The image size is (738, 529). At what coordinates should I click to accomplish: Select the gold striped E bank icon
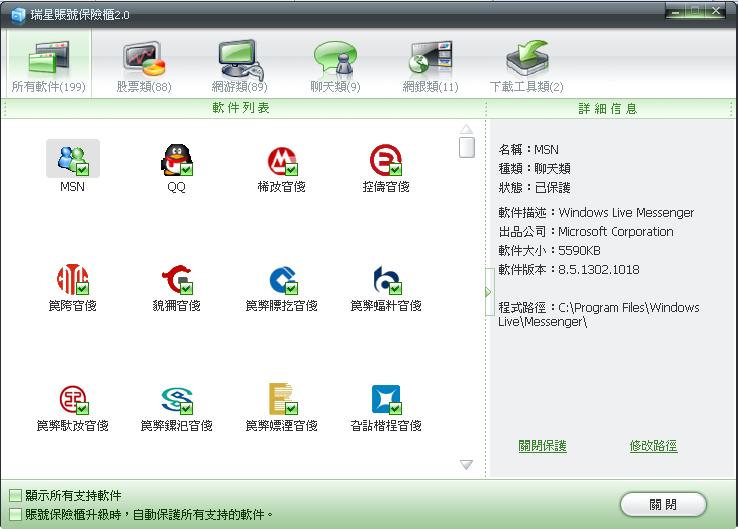282,399
